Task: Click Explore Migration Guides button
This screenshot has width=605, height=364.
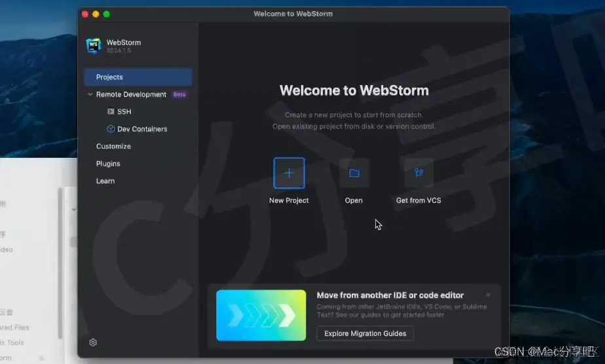Action: click(365, 333)
